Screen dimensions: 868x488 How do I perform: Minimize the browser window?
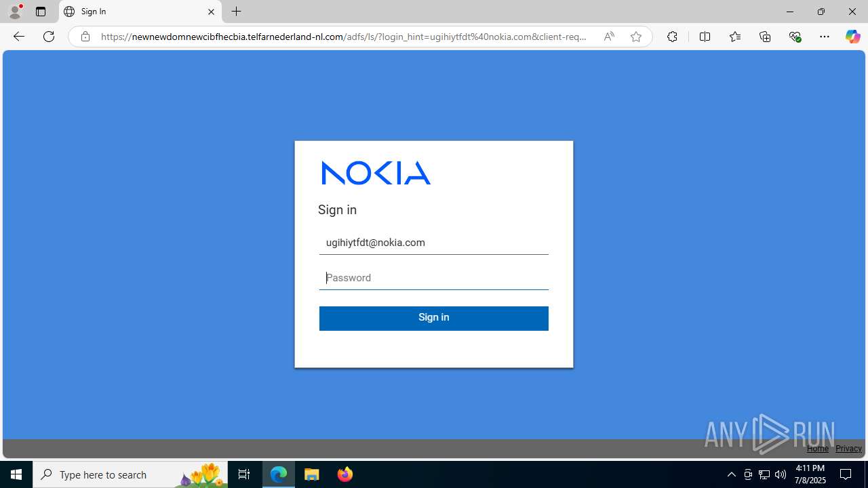click(x=790, y=12)
